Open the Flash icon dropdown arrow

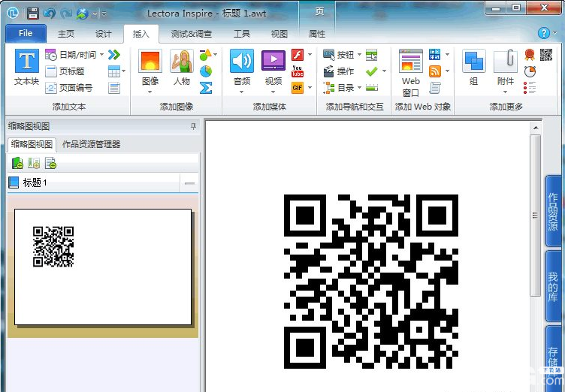[x=310, y=54]
